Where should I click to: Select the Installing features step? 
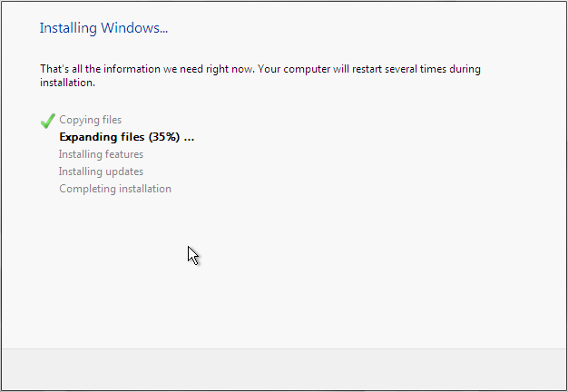(101, 154)
